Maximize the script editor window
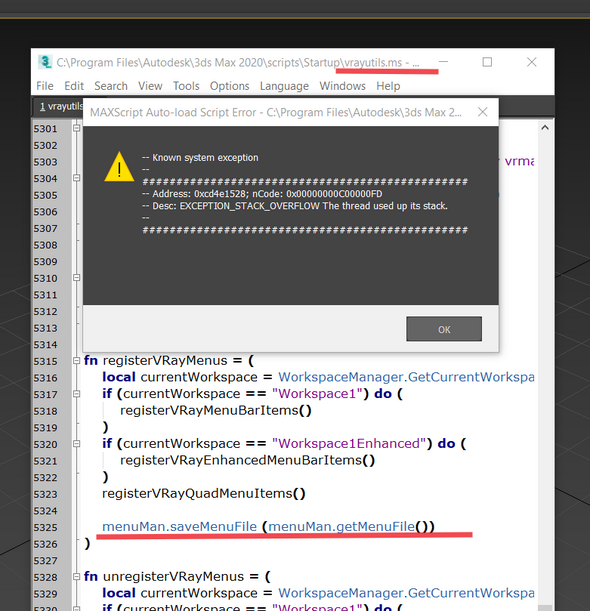Viewport: 590px width, 611px height. click(x=487, y=62)
